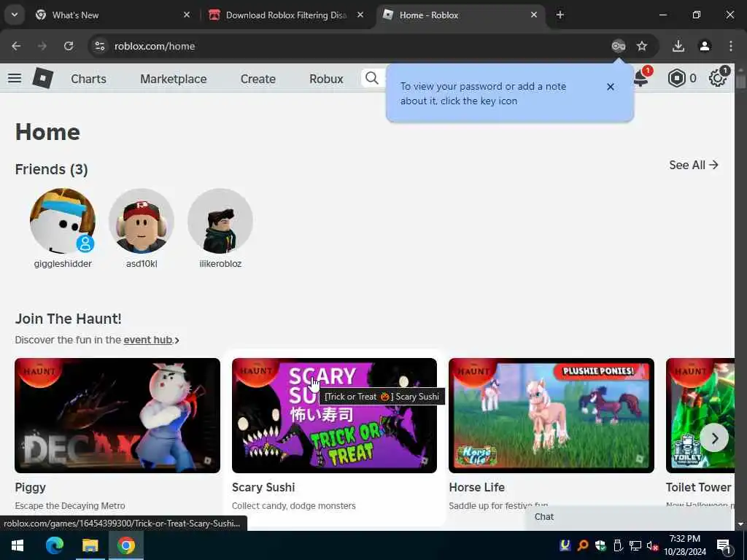Click the muted volume tray icon
This screenshot has width=747, height=560.
pos(653,545)
